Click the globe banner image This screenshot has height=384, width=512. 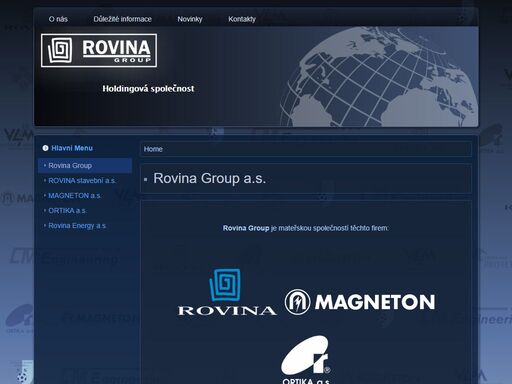coord(379,77)
